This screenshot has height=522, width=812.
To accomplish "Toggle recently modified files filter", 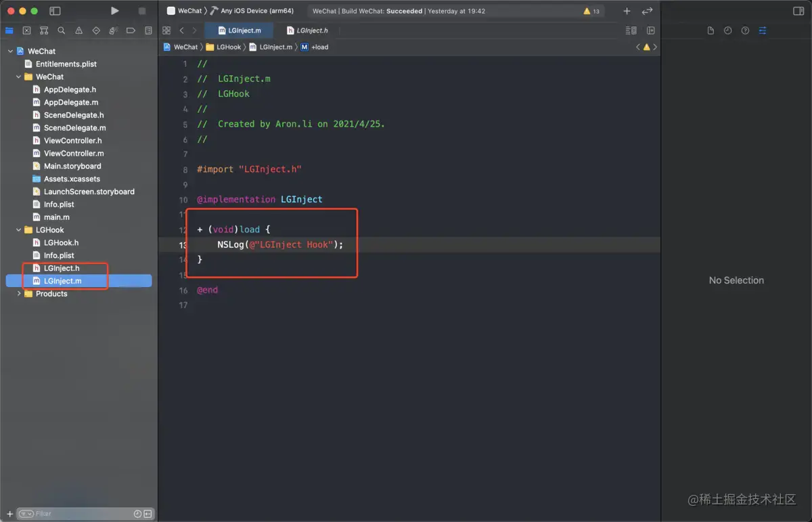I will pyautogui.click(x=138, y=514).
